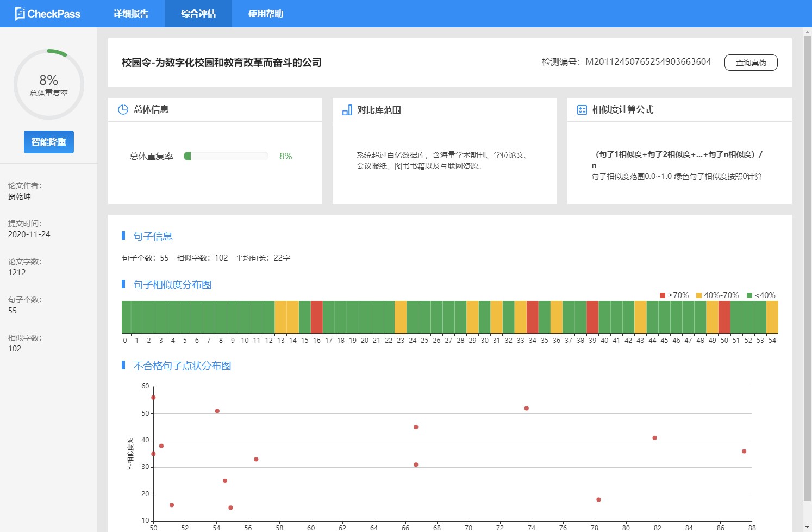Click the scatter point near x 88, 36%
The width and height of the screenshot is (812, 532).
(744, 451)
